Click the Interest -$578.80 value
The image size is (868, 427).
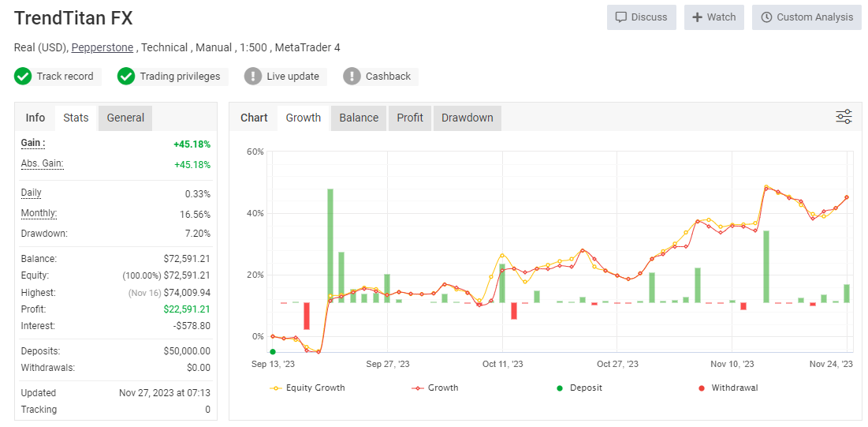point(192,325)
